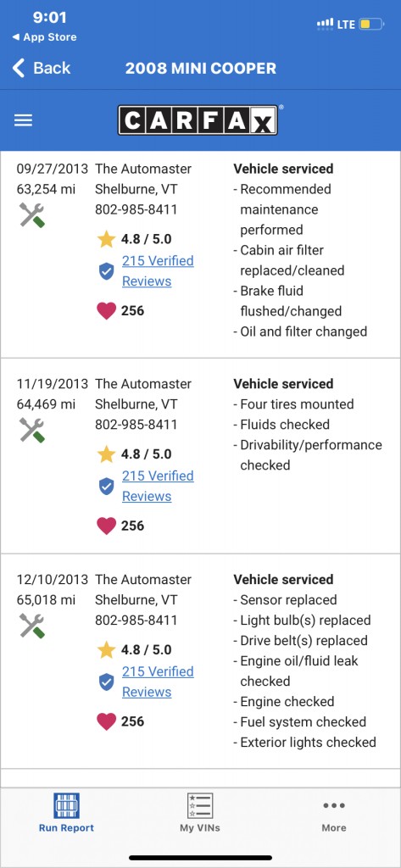Tap the CARFAX logo
The image size is (401, 868).
point(198,120)
